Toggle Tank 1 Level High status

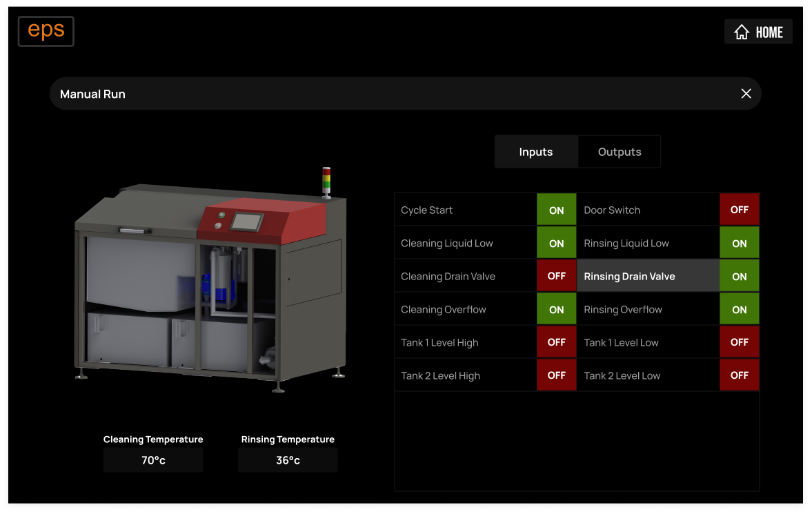coord(556,342)
